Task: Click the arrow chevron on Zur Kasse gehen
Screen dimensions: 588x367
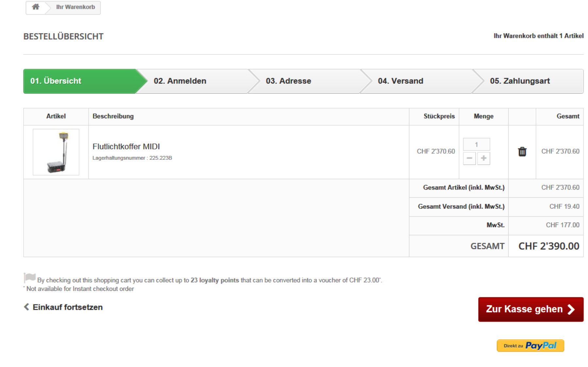Action: tap(571, 309)
